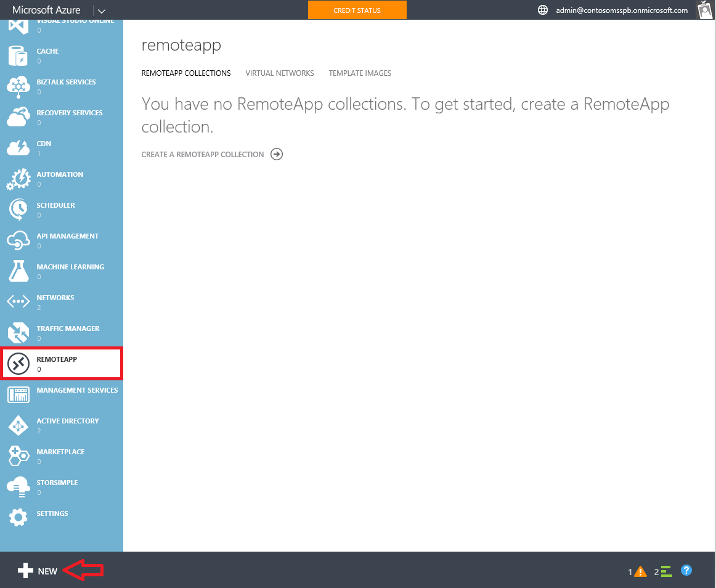Select ACTIVE DIRECTORY label
This screenshot has width=716, height=588.
click(68, 421)
